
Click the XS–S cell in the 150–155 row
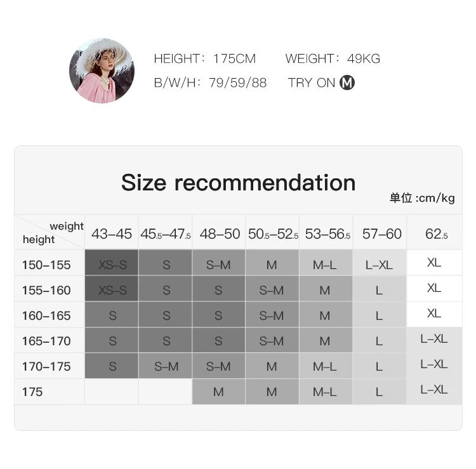click(112, 262)
